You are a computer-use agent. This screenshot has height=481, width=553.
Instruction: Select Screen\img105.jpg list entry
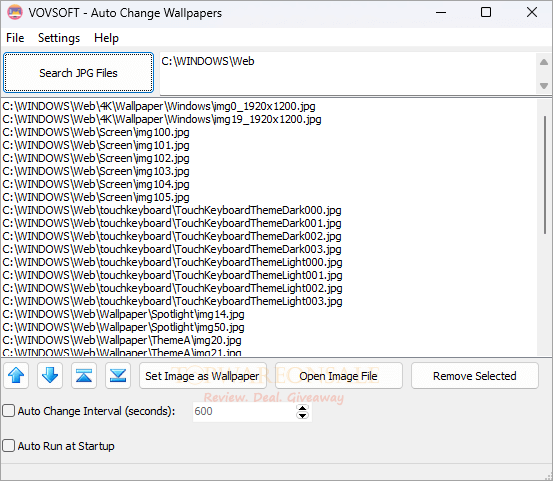tap(96, 197)
